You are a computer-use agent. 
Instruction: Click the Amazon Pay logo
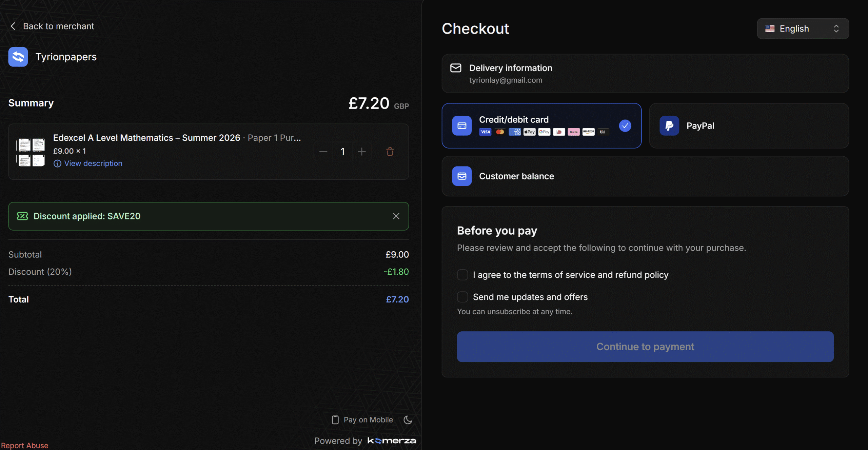click(x=589, y=132)
